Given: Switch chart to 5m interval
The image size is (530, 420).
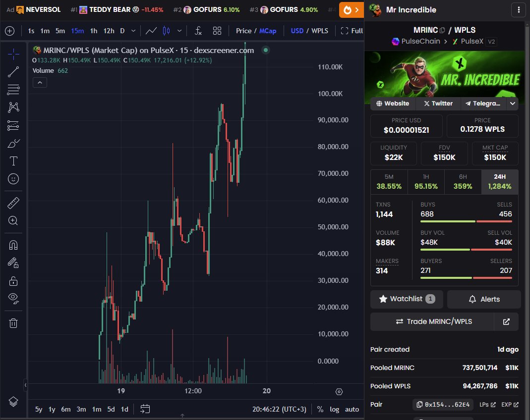Looking at the screenshot, I should click(60, 31).
